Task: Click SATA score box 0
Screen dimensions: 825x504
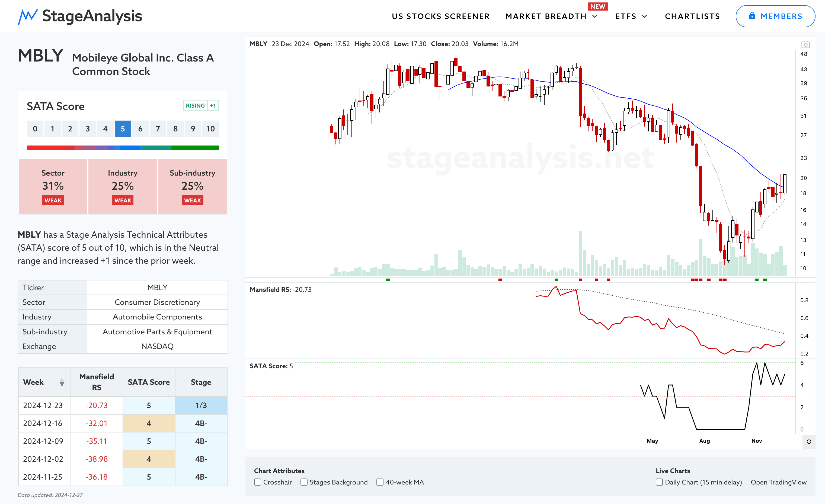Action: pyautogui.click(x=35, y=129)
